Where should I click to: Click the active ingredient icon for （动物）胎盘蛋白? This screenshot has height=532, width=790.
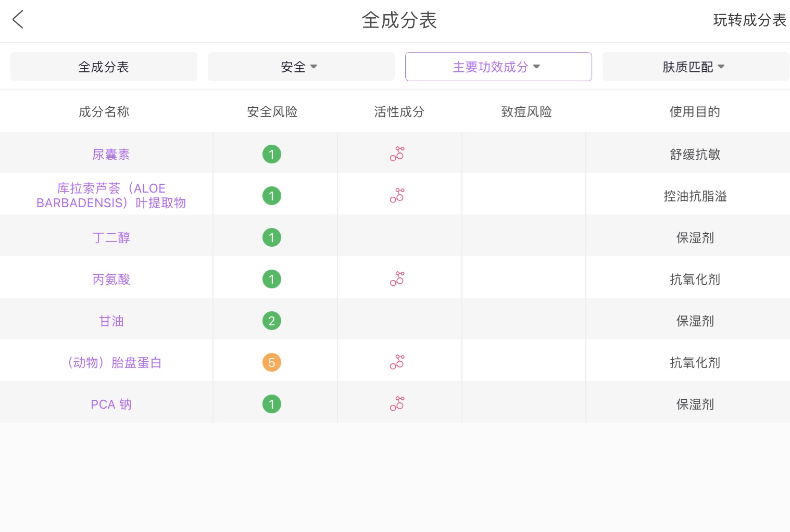[397, 362]
